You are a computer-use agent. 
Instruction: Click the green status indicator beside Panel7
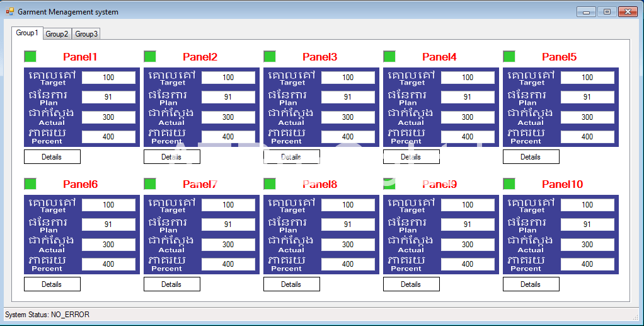pos(151,183)
